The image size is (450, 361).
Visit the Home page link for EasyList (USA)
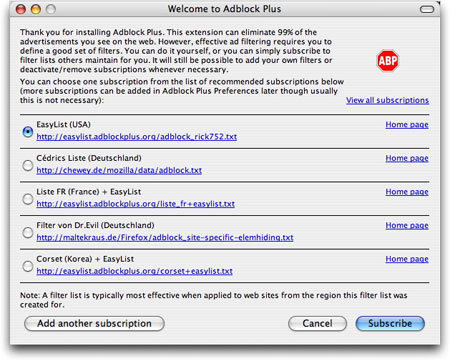click(x=407, y=125)
